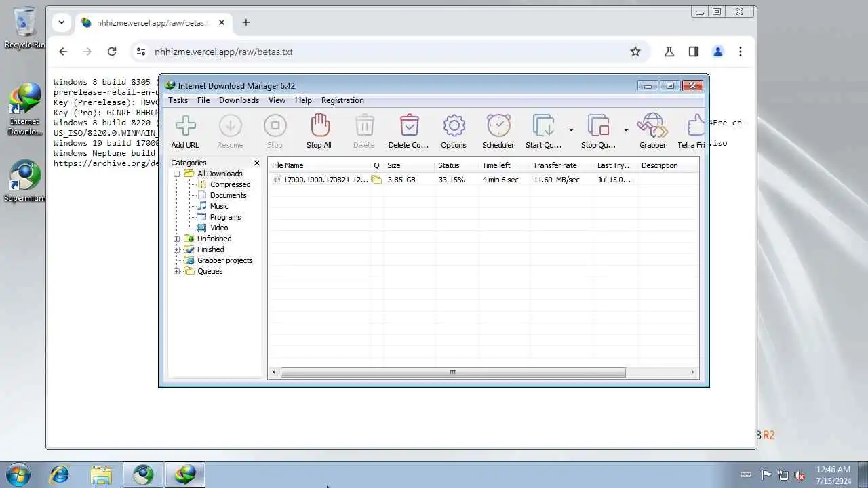868x488 pixels.
Task: Open Recycle Bin desktop icon
Action: point(24,28)
